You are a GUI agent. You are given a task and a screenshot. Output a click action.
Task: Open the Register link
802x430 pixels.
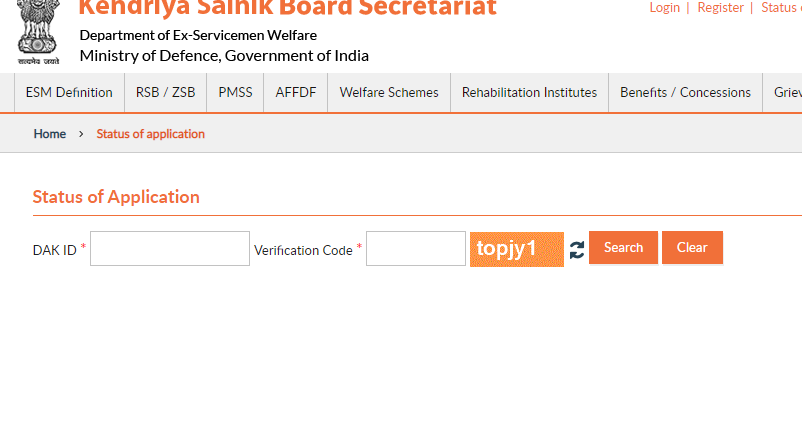pos(720,8)
